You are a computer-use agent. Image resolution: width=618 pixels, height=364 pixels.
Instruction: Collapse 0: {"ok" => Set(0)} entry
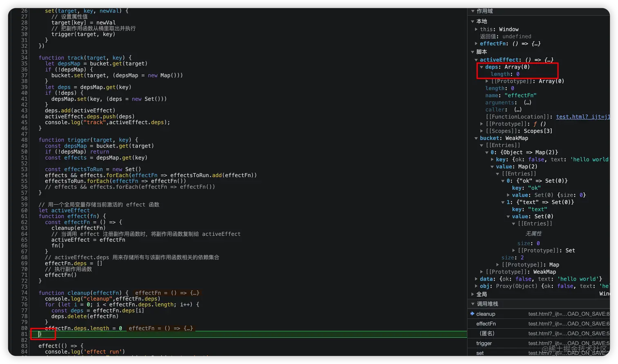(x=503, y=181)
